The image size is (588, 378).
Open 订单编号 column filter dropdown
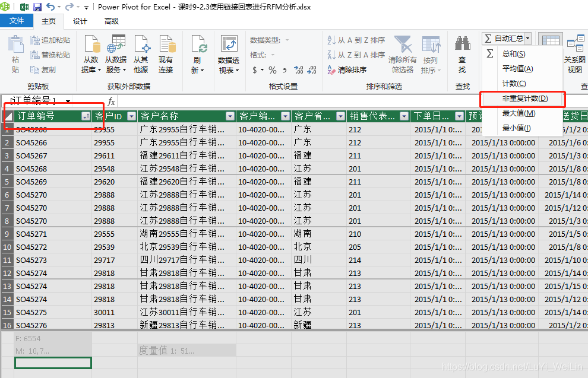pyautogui.click(x=86, y=116)
